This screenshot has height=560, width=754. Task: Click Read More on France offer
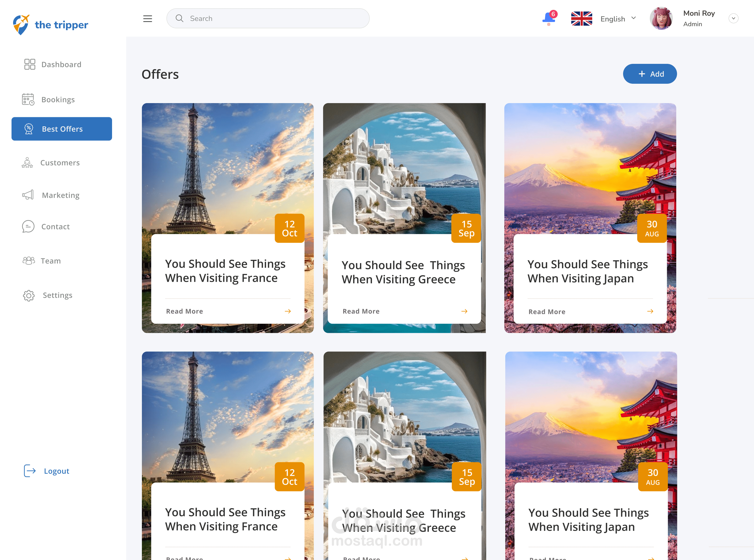(185, 311)
